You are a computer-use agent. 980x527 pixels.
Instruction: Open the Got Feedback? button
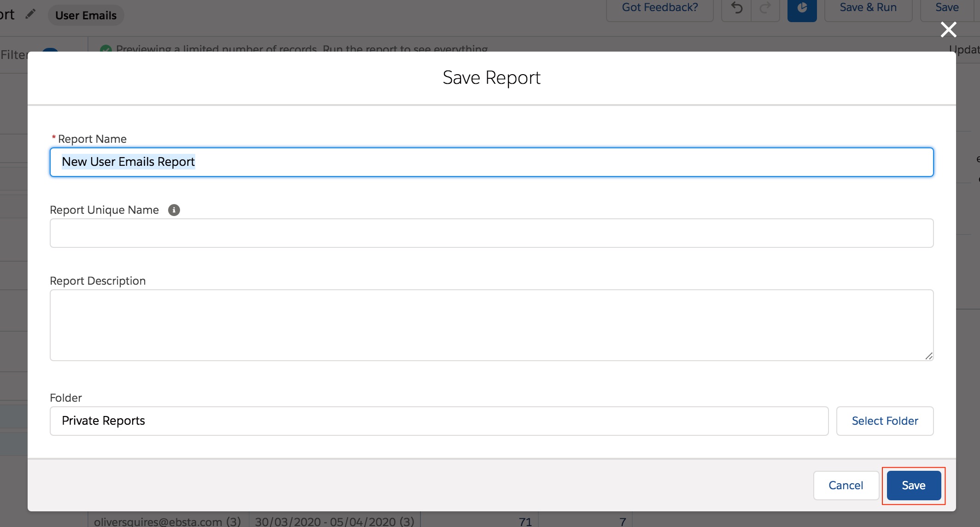coord(659,8)
